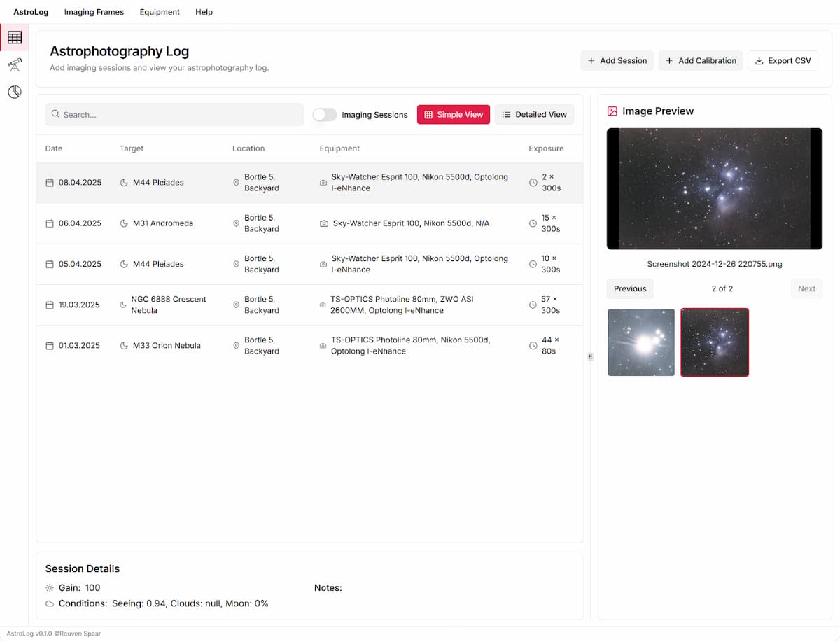The image size is (840, 642).
Task: Sort by the Date column header
Action: coord(54,148)
